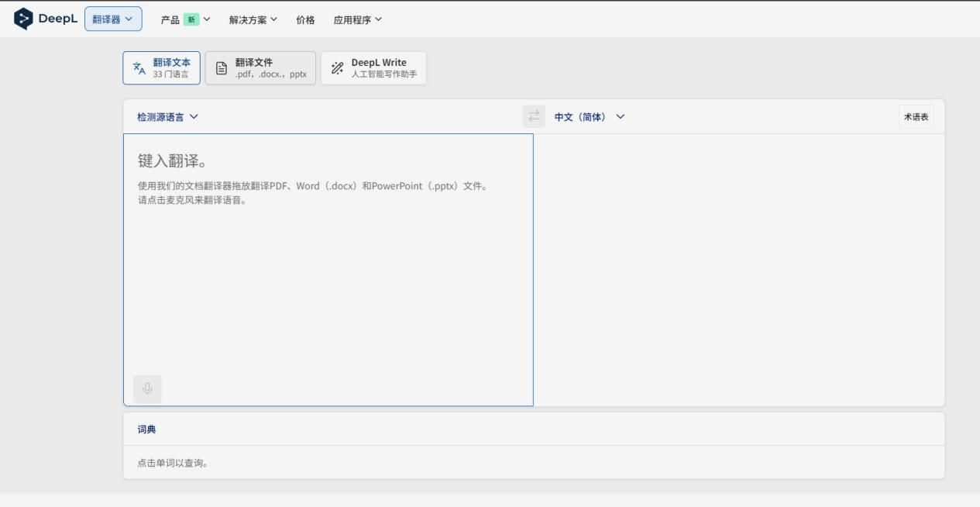Screen dimensions: 980x507
Task: Click the DeepL logo icon
Action: tap(25, 19)
